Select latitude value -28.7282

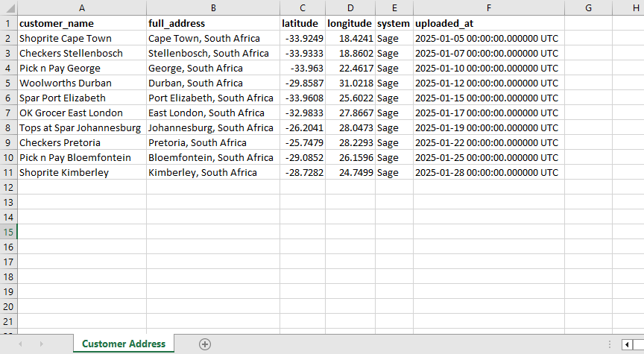[303, 172]
